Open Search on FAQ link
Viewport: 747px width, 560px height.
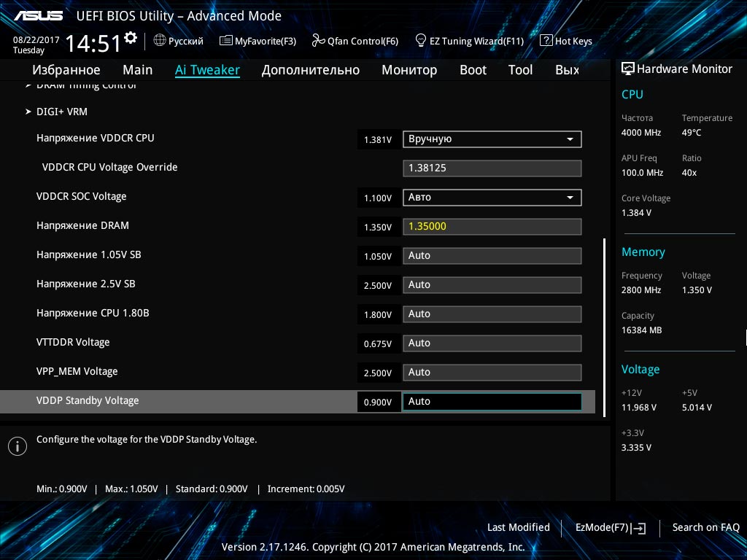pyautogui.click(x=705, y=528)
